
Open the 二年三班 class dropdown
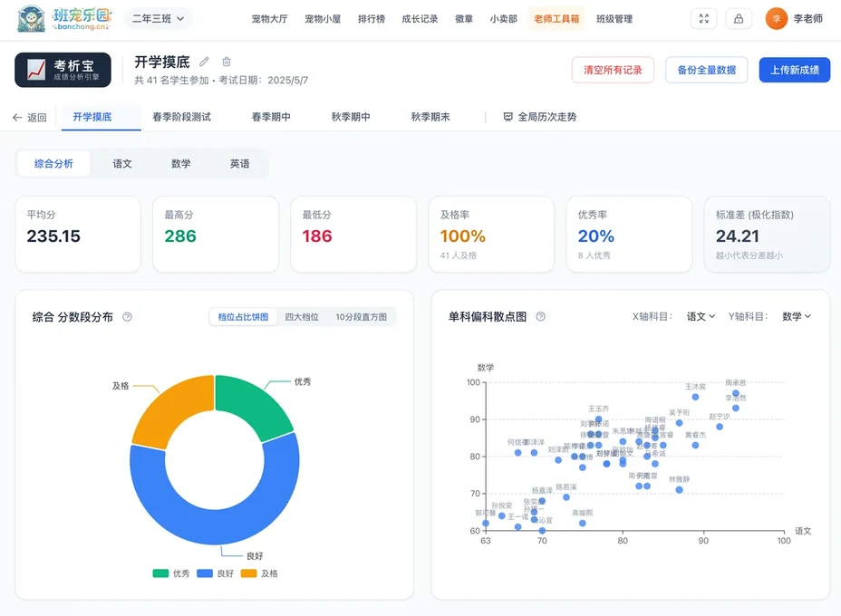click(159, 19)
